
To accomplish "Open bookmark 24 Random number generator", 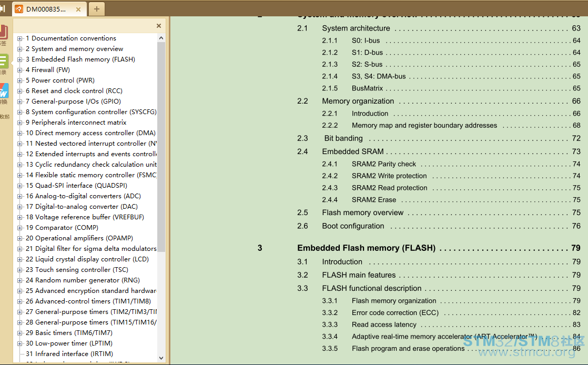I will point(83,280).
